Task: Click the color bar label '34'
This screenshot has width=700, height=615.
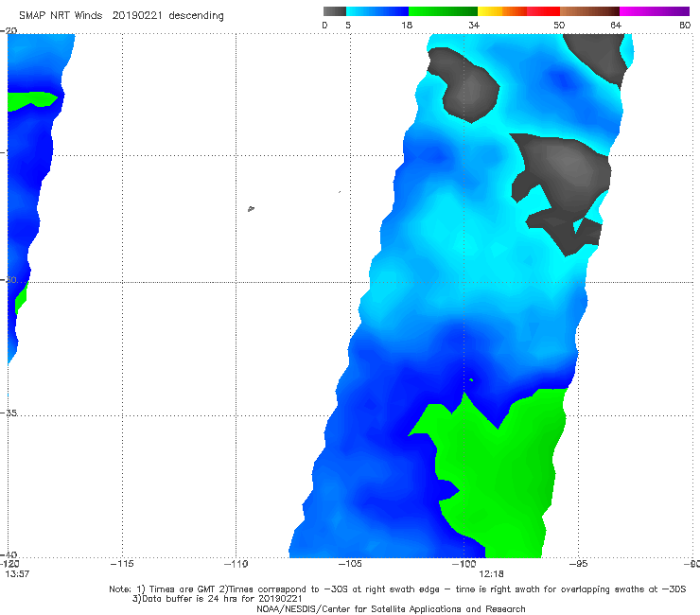Action: (474, 25)
